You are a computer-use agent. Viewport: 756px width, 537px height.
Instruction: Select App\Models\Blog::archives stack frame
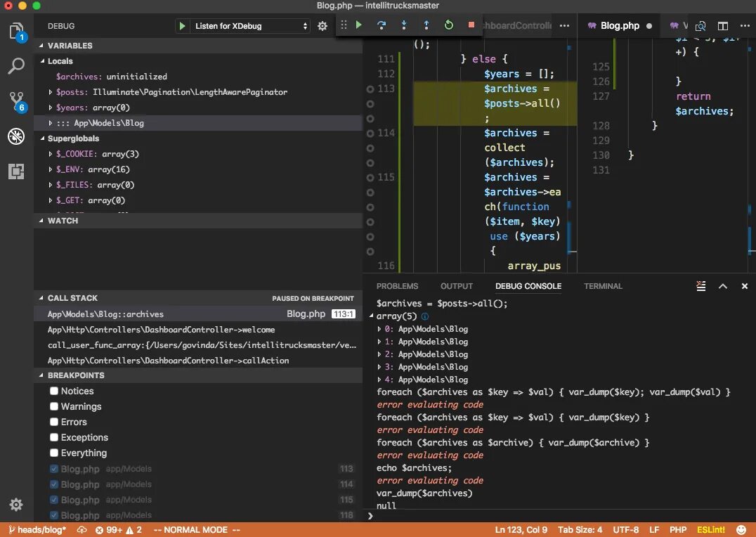pos(198,314)
